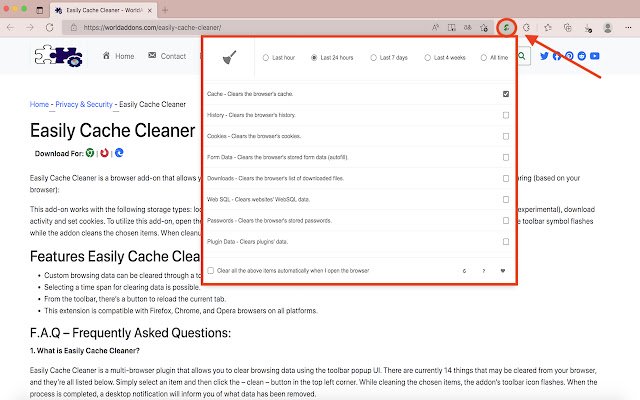Enable the Downloads checkbox

506,178
